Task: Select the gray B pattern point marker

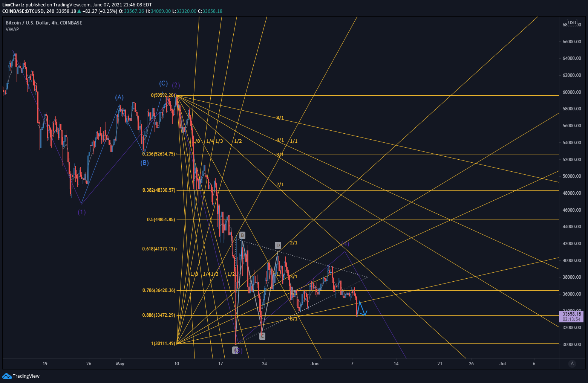Action: coord(242,235)
